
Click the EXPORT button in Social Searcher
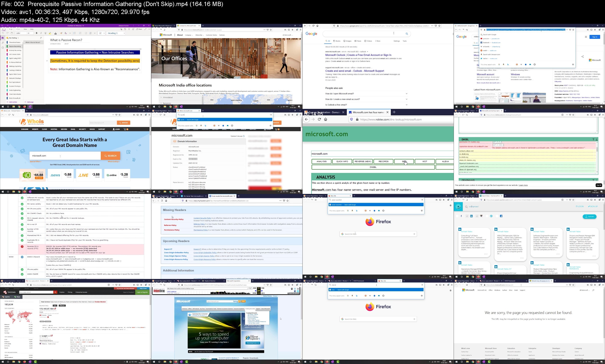click(589, 217)
